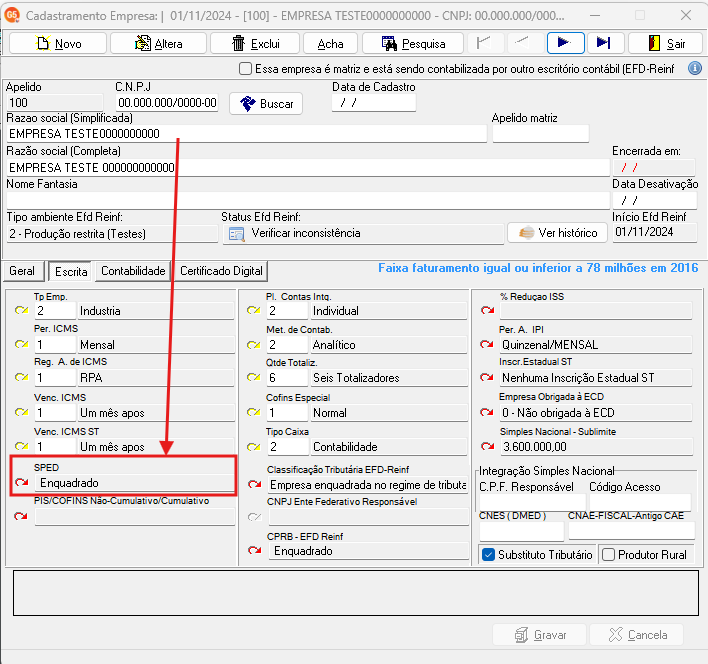The height and width of the screenshot is (664, 708).
Task: Click arrow icon for CNPJ Ente Federativo Responsável
Action: (x=255, y=517)
